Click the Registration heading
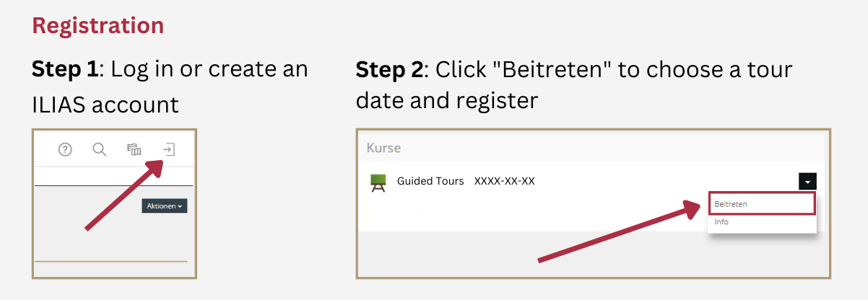This screenshot has width=868, height=300. pos(98,26)
